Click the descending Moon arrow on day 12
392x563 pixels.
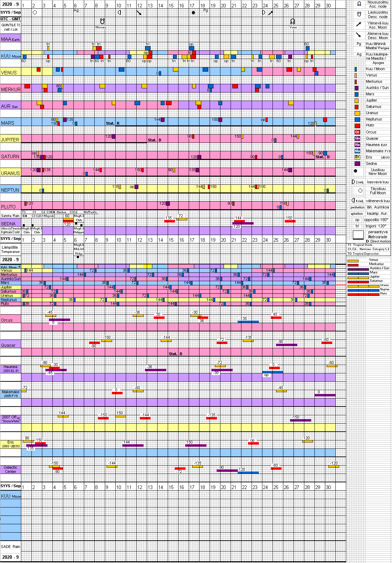pos(139,13)
